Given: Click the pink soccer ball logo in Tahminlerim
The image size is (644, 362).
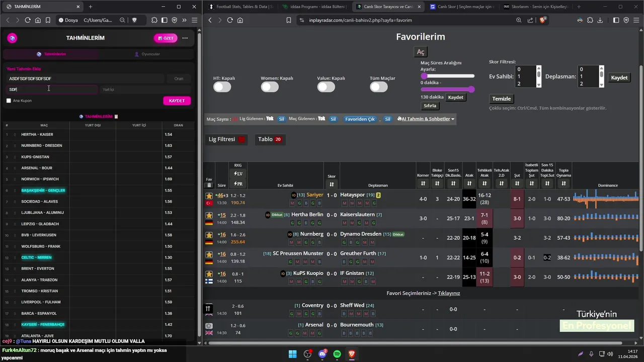Looking at the screenshot, I should pos(12,38).
